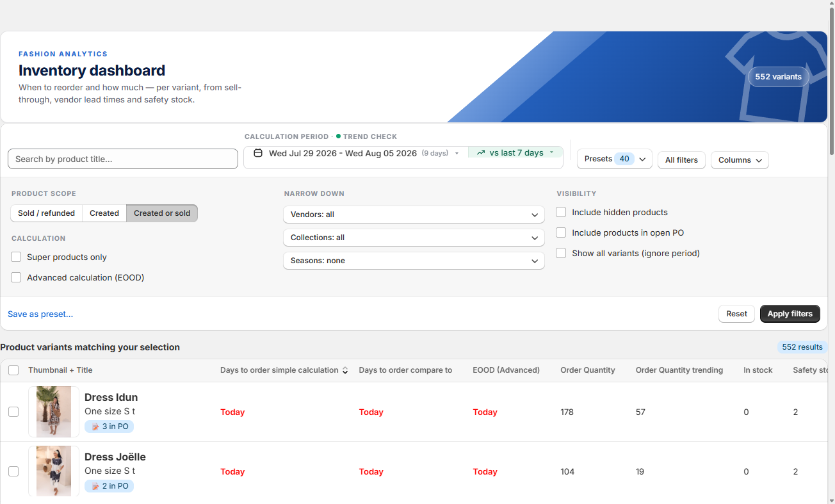Select Sold / refunded product scope
835x504 pixels.
click(46, 213)
